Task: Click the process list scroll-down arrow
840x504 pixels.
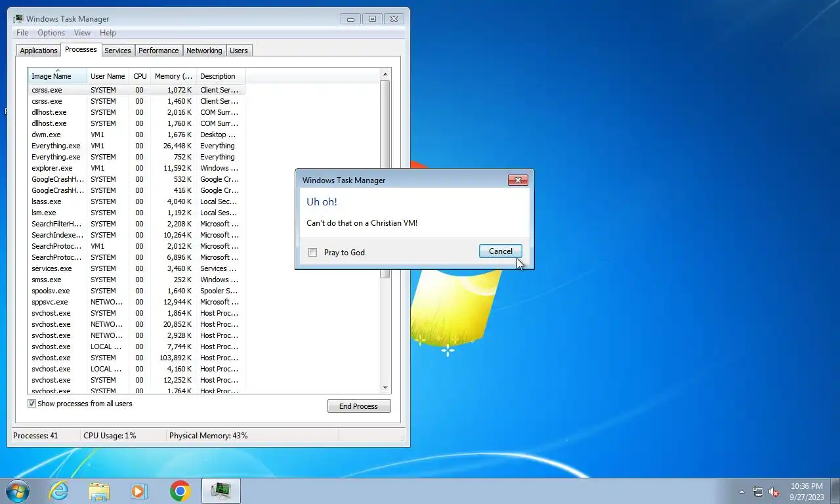Action: click(385, 388)
